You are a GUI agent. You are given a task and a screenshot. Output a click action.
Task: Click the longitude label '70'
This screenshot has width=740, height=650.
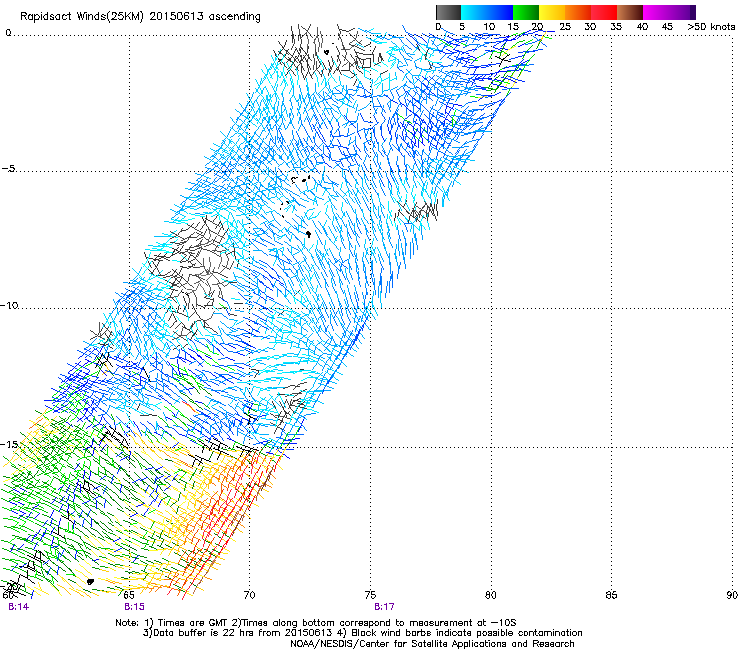[249, 595]
